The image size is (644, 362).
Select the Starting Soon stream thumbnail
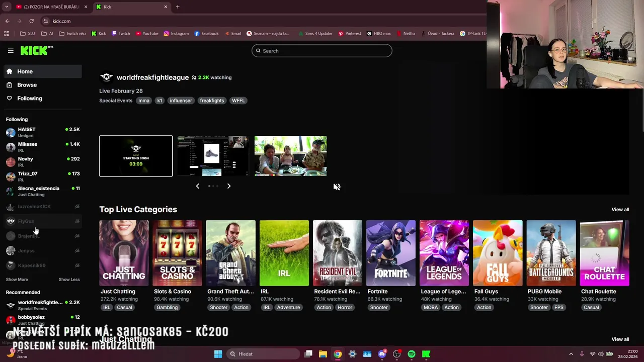coord(136,156)
